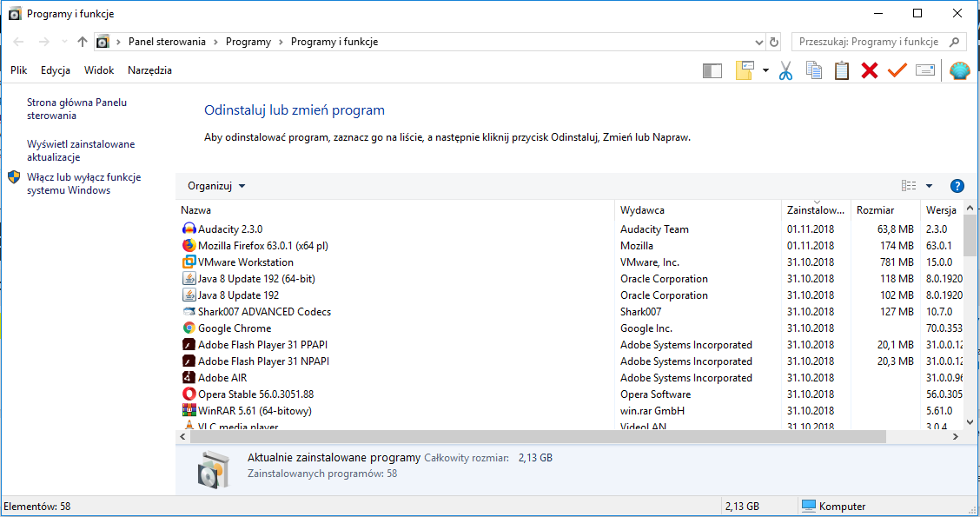The height and width of the screenshot is (517, 980).
Task: Select Shark007 ADVANCED Codecs entry
Action: click(569, 311)
